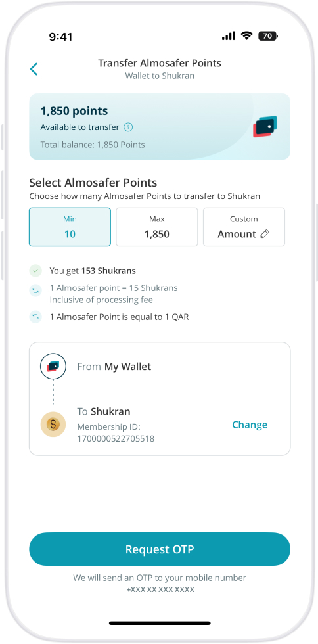
Task: Tap the My Wallet circular icon
Action: [x=53, y=366]
